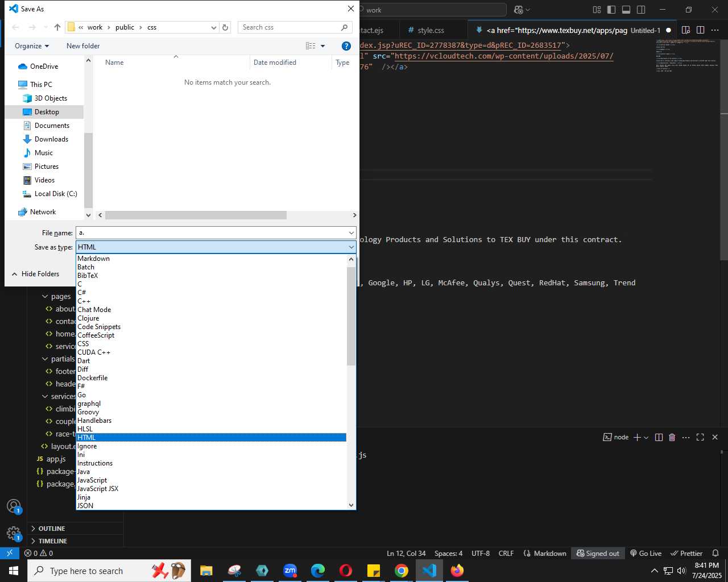Open errors and warnings status indicator
Image resolution: width=728 pixels, height=582 pixels.
coord(39,553)
